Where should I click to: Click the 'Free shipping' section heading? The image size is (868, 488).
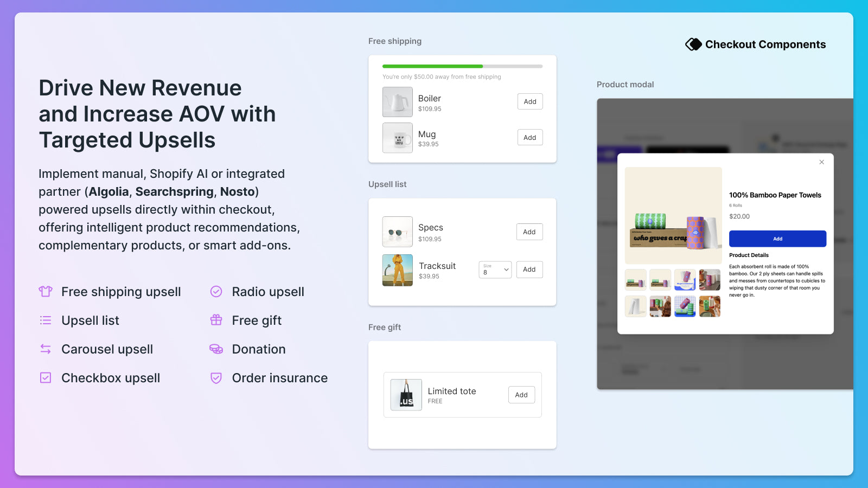(x=395, y=41)
